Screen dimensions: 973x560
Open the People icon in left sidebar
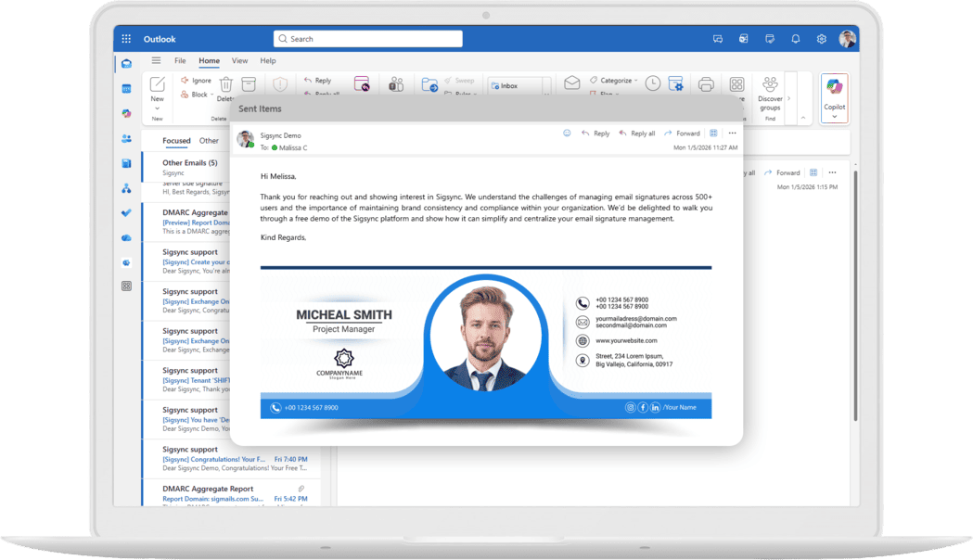[x=126, y=138]
